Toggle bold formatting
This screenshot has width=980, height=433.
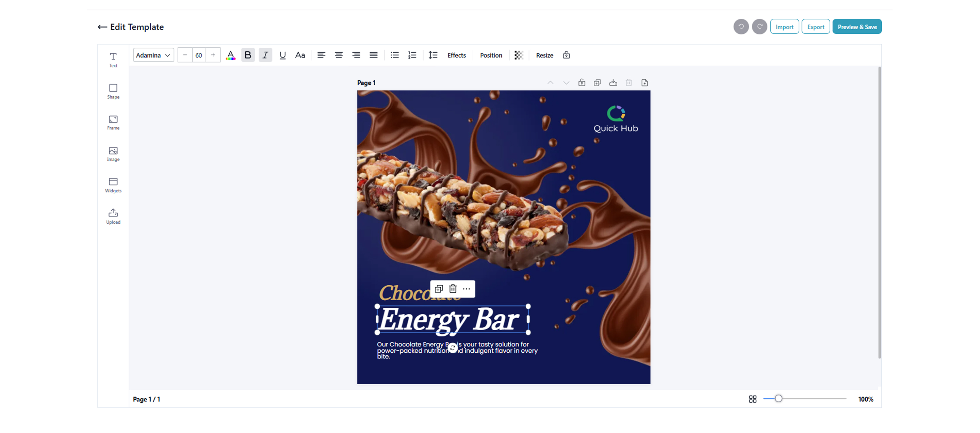point(248,55)
